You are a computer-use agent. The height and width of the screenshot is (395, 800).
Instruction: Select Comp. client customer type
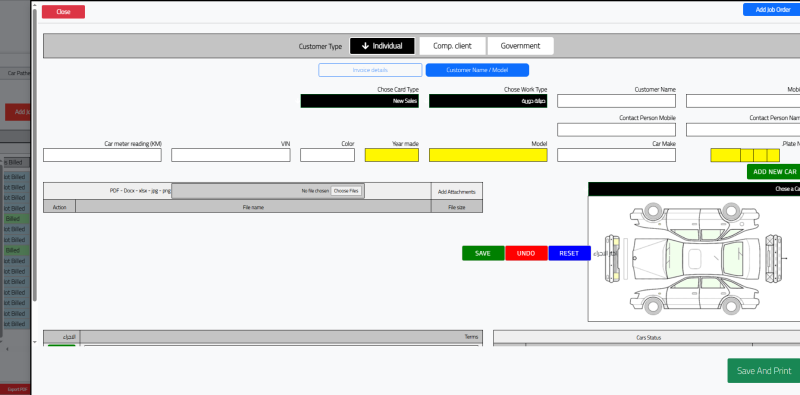[x=453, y=46]
